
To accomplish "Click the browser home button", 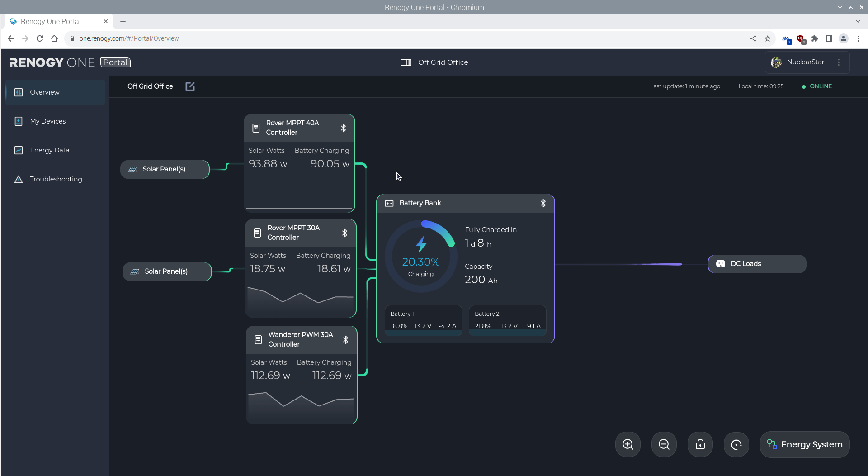I will (54, 38).
